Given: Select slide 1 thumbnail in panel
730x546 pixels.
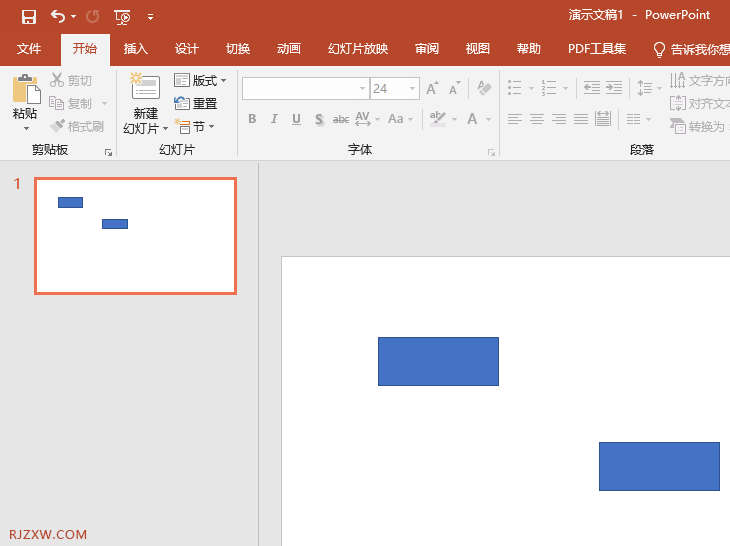Looking at the screenshot, I should 135,236.
